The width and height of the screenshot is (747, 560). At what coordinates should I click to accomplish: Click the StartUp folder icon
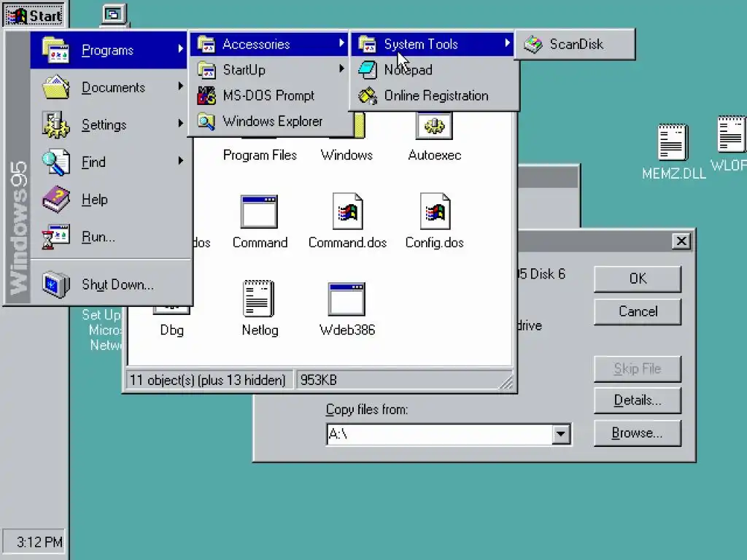coord(206,70)
